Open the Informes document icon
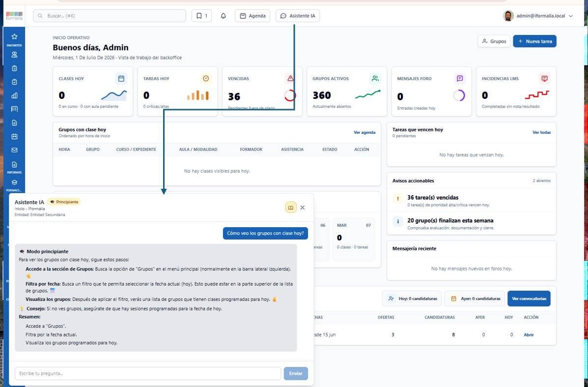Image resolution: width=588 pixels, height=387 pixels. (x=14, y=164)
